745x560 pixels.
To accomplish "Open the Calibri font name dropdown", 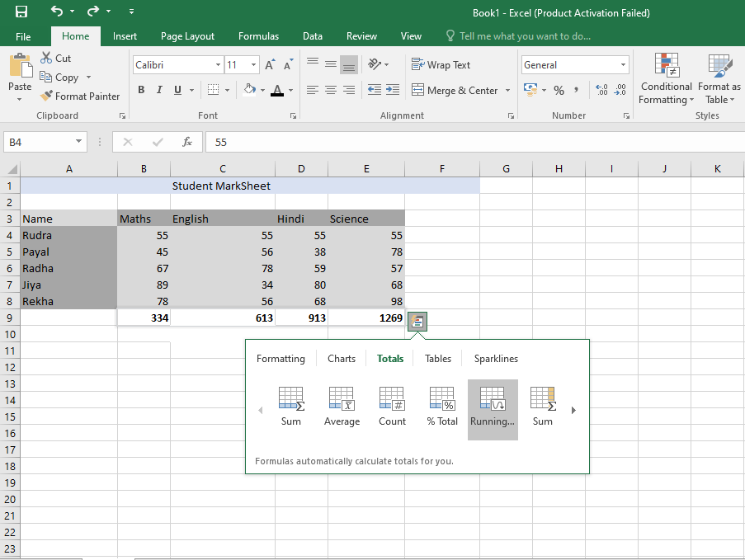I will point(218,64).
